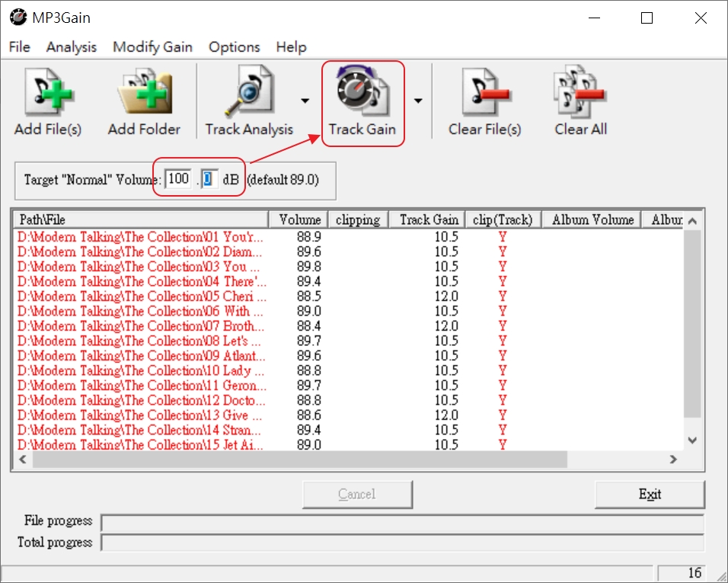Minimize the MP3Gain window
This screenshot has height=583, width=728.
click(x=594, y=18)
